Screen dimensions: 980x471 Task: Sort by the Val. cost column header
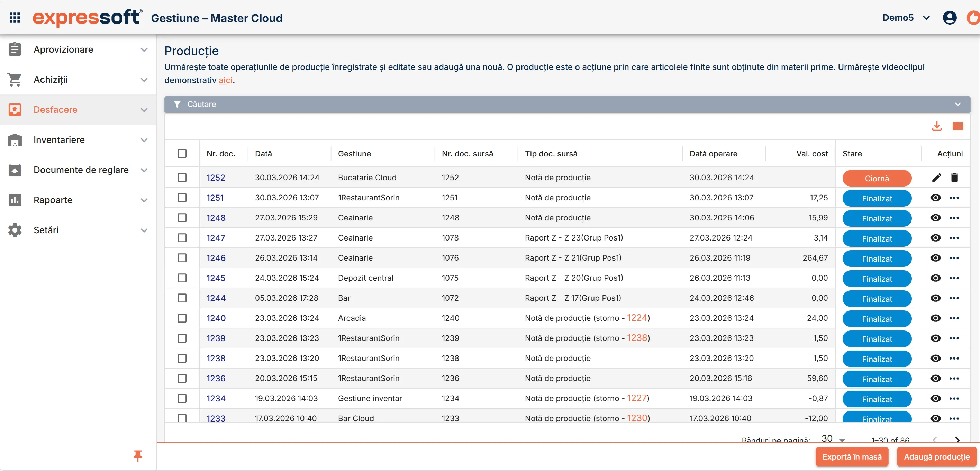click(x=811, y=154)
